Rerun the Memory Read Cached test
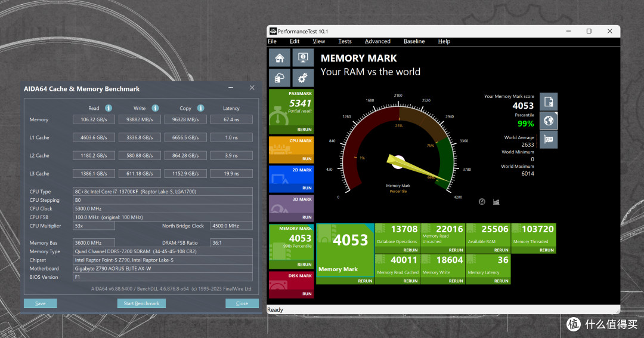The image size is (644, 338). [x=410, y=281]
